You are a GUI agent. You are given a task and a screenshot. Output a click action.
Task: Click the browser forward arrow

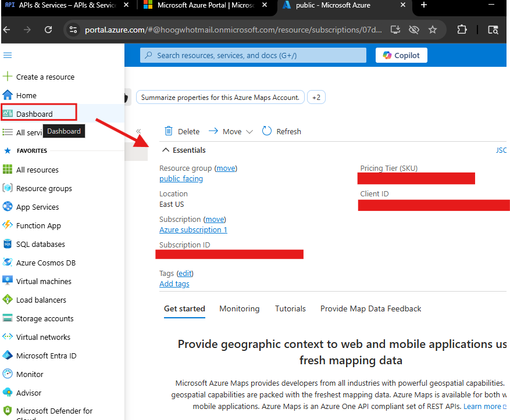tap(27, 30)
